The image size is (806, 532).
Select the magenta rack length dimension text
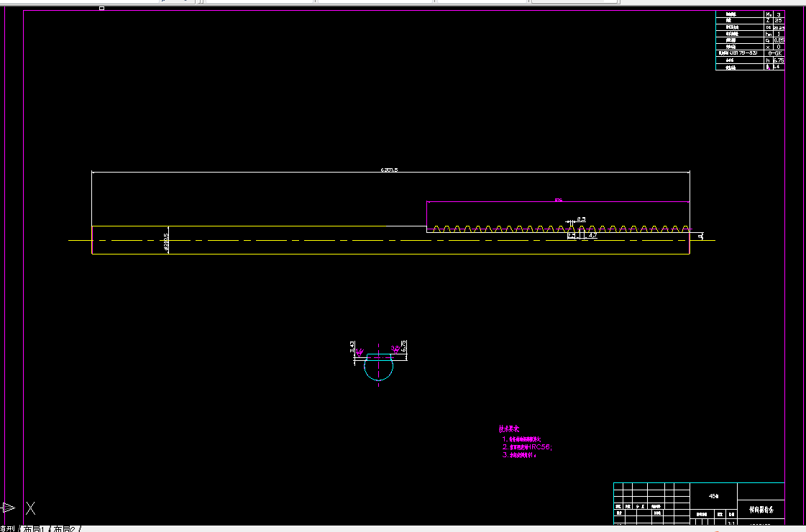[x=558, y=200]
